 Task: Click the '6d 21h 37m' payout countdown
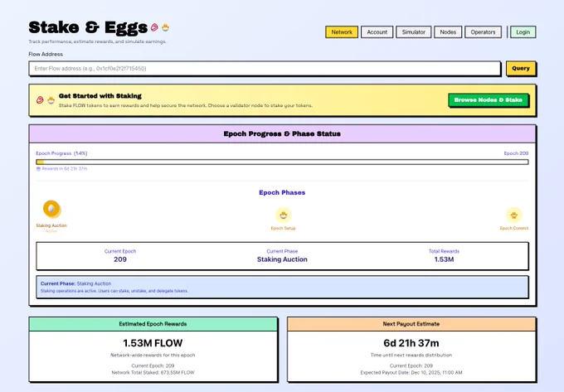[411, 343]
